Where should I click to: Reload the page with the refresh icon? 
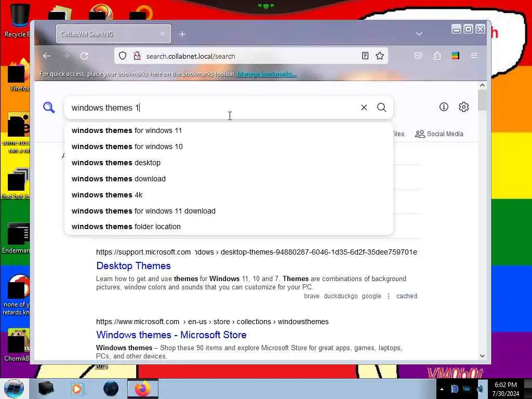pos(84,56)
